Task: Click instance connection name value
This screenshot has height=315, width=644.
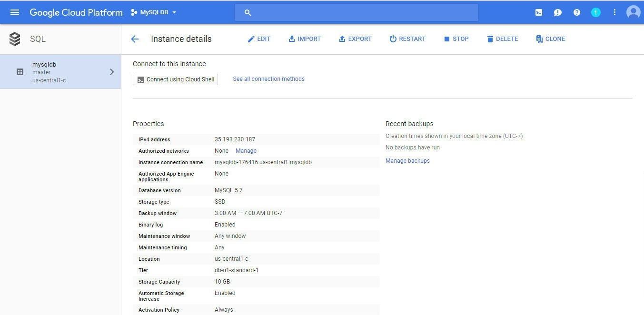Action: point(263,162)
